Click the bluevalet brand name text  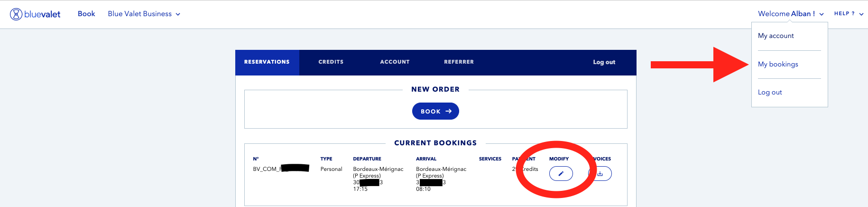(42, 14)
